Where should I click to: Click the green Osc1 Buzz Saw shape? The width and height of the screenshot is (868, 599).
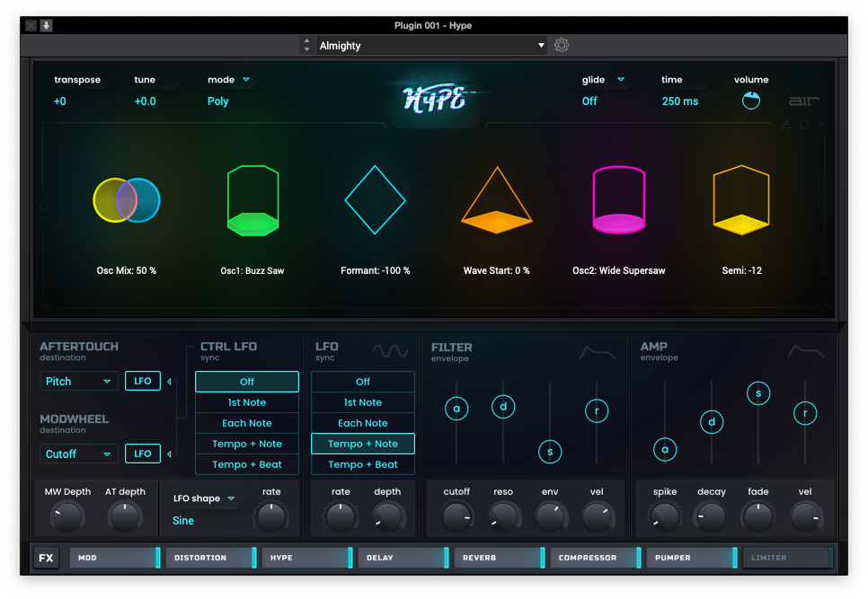click(x=253, y=200)
